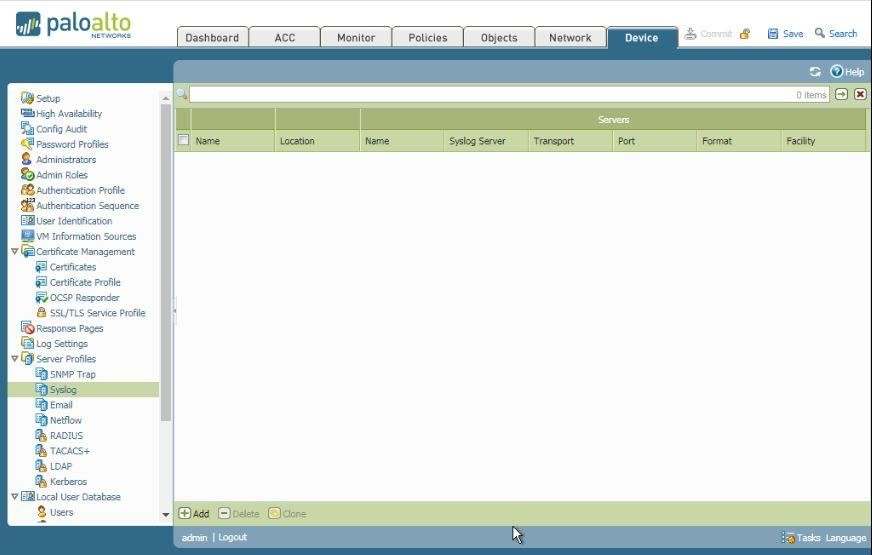Click the sidebar scroll-down arrow
872x555 pixels.
(166, 515)
